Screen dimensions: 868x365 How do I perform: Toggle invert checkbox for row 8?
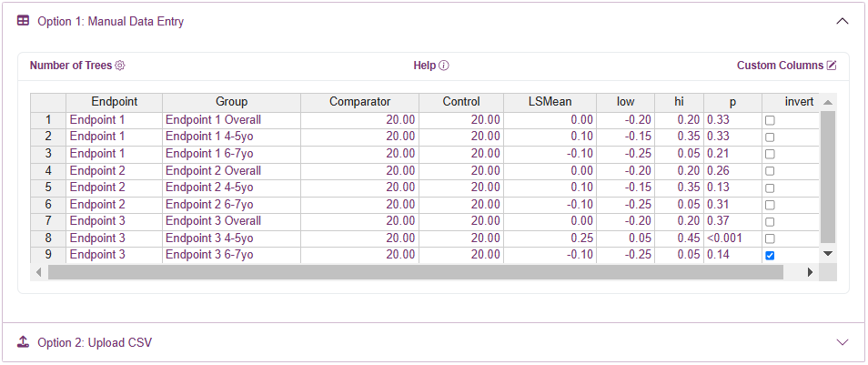pyautogui.click(x=770, y=238)
